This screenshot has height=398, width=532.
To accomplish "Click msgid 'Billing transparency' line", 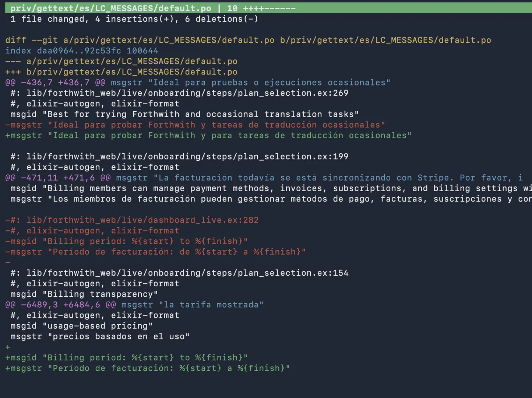I will 84,294.
